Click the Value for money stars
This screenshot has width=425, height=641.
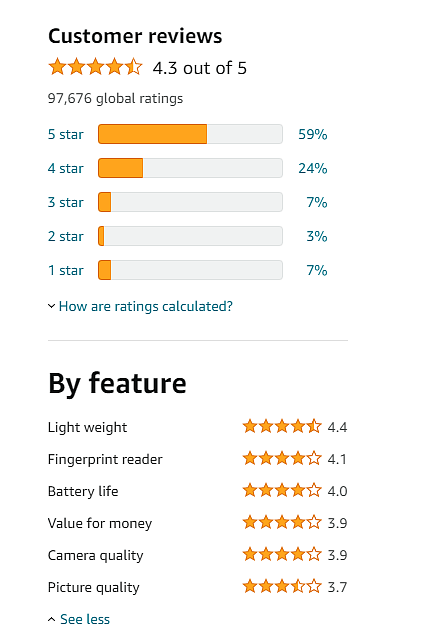tap(282, 522)
